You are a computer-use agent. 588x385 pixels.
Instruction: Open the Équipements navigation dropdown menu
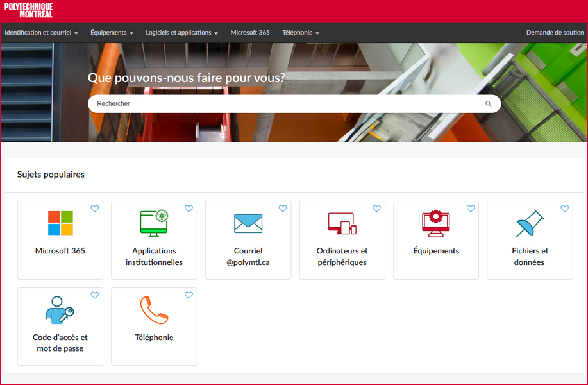[112, 33]
